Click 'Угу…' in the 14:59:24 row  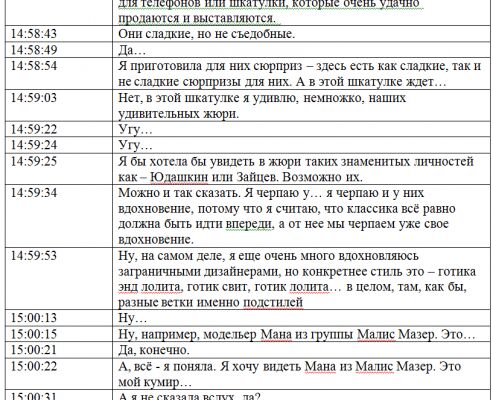pyautogui.click(x=135, y=145)
